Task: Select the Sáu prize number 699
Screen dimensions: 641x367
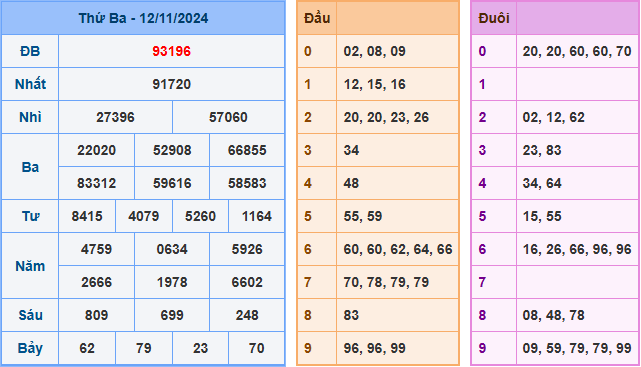Action: click(172, 315)
